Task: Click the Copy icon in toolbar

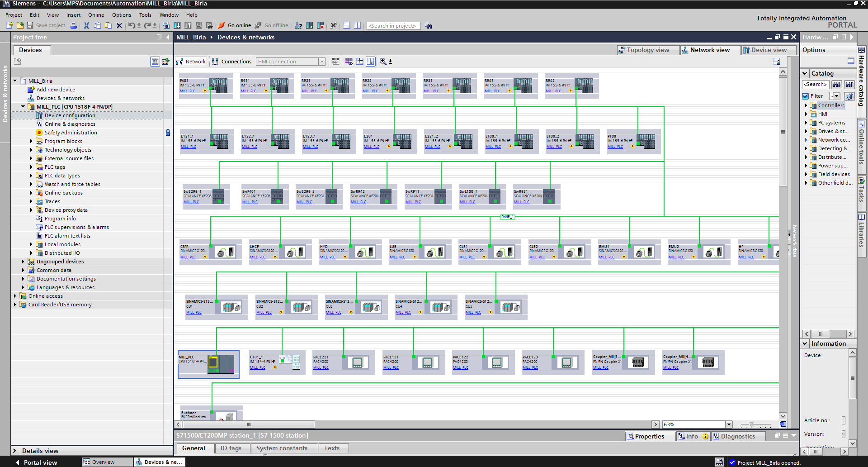Action: coord(97,25)
